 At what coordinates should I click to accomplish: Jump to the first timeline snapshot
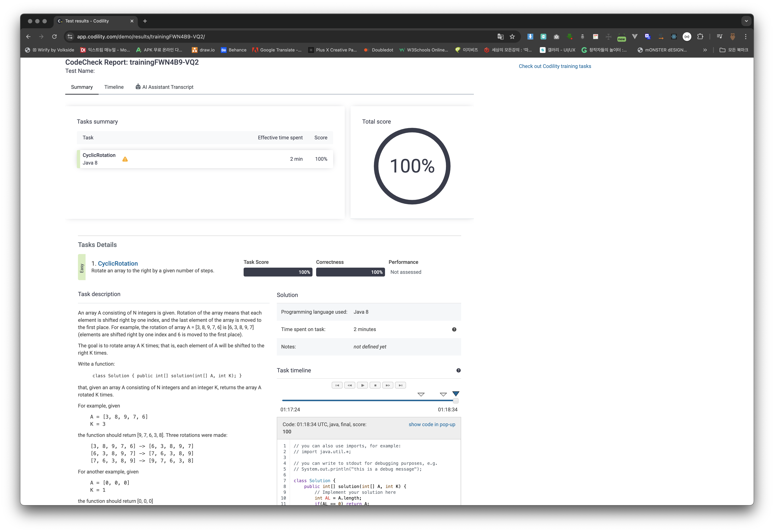click(337, 385)
